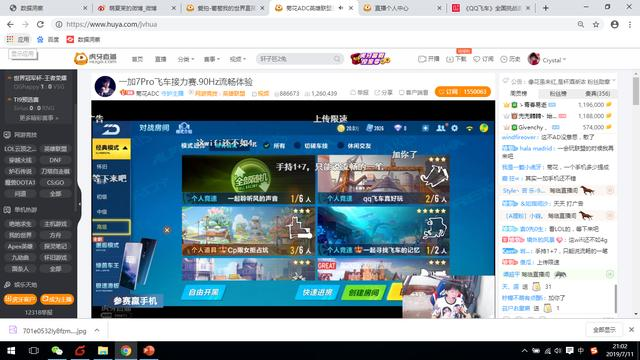The width and height of the screenshot is (640, 360).
Task: Click 网游竞技 section icon in sidebar
Action: pos(7,135)
